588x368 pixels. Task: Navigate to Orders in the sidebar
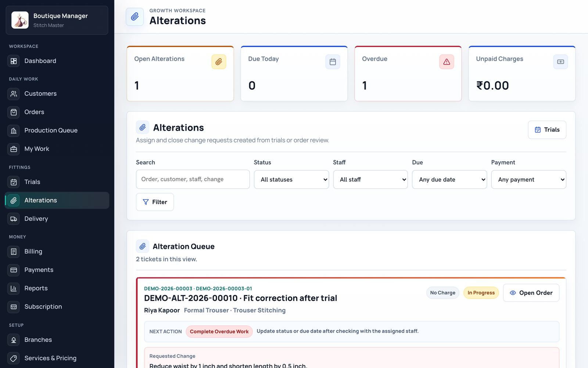[x=57, y=112]
